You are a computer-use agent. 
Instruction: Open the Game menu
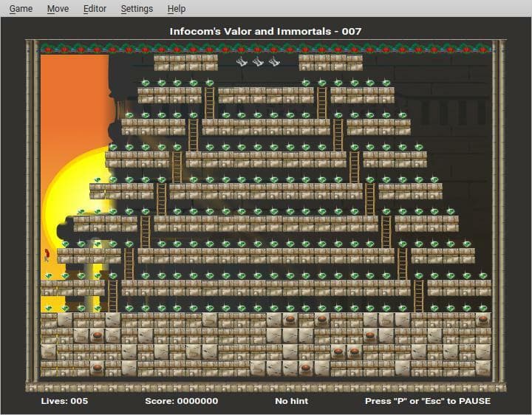pyautogui.click(x=21, y=8)
